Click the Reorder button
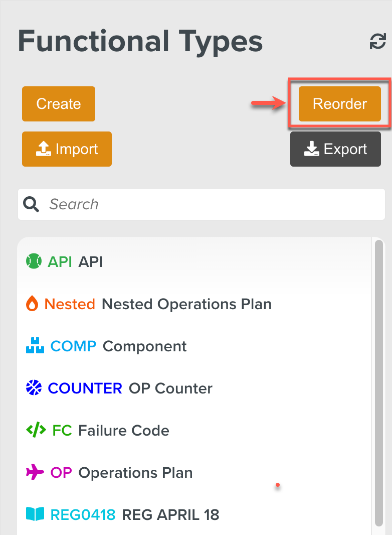The height and width of the screenshot is (535, 392). tap(339, 104)
